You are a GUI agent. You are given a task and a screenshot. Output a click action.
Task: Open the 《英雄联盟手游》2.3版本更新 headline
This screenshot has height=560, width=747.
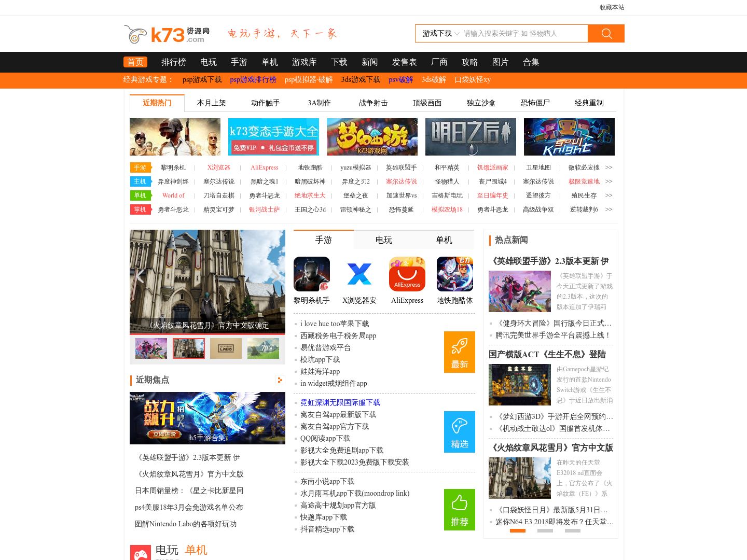549,261
